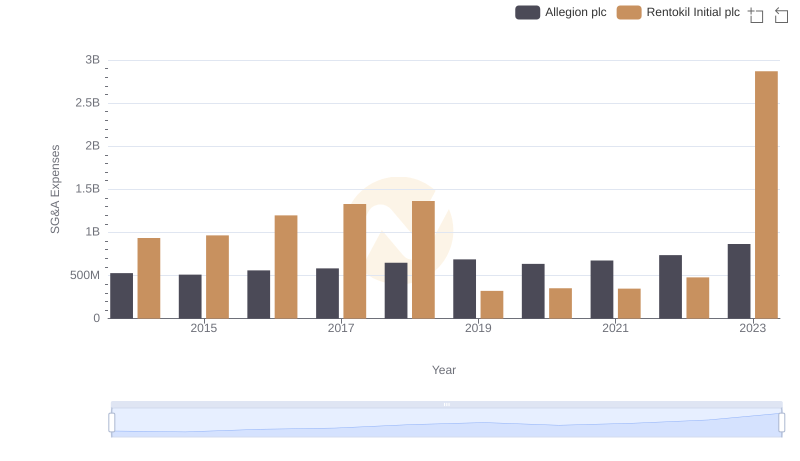Click the 2021 Rentokil Initial plc bar
The width and height of the screenshot is (800, 461).
(x=629, y=303)
